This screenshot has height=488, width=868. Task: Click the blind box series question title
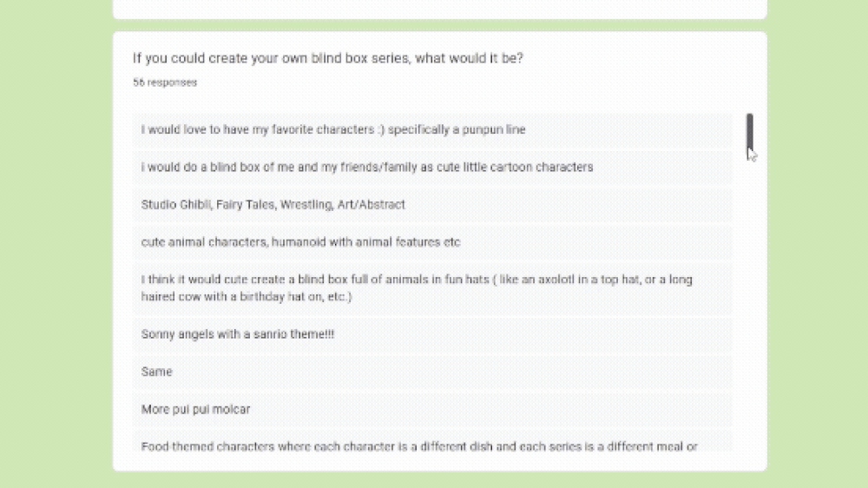click(x=327, y=58)
